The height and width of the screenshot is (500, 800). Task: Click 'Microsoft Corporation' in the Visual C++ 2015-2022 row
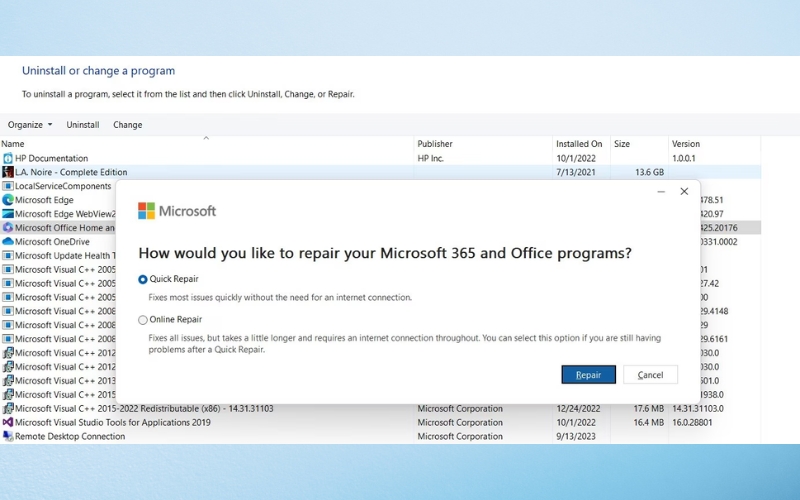pyautogui.click(x=460, y=408)
